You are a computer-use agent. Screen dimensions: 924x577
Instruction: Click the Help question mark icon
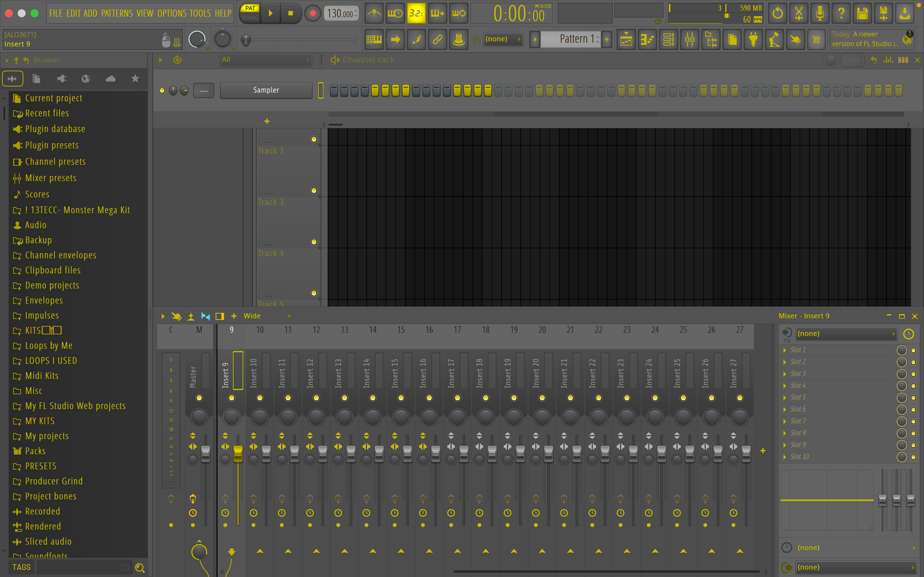[841, 13]
